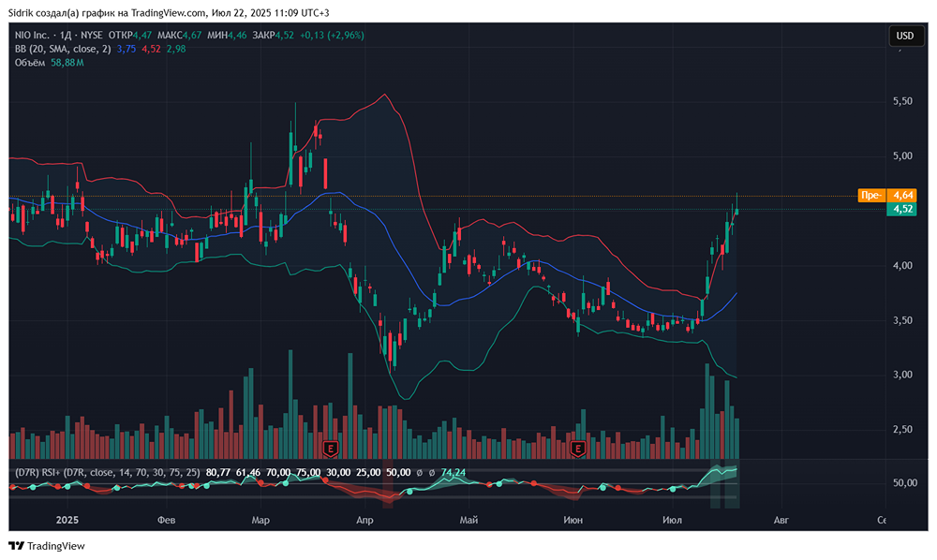Select the BB (20, SMA, close, 2) indicator legend
This screenshot has height=560, width=937.
63,49
